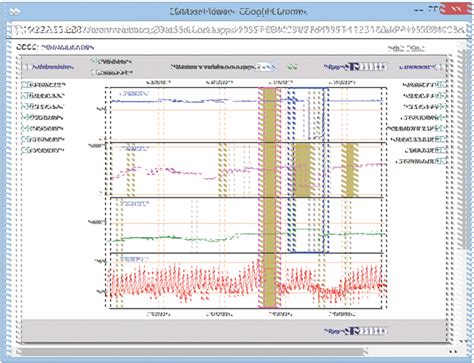The image size is (474, 363).
Task: Toggle the sixth checkbox in the right-hand list
Action: pyautogui.click(x=441, y=139)
